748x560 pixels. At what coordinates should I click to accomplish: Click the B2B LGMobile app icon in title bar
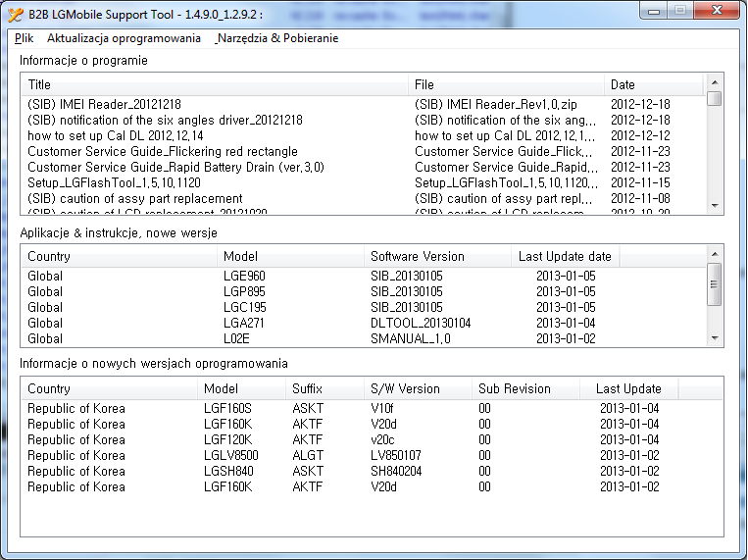(x=16, y=15)
